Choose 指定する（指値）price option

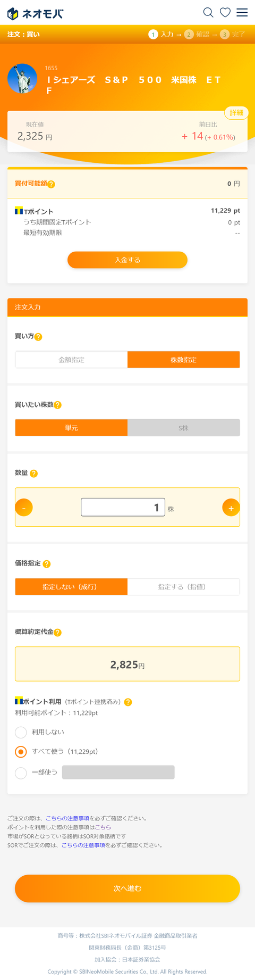coord(184,587)
